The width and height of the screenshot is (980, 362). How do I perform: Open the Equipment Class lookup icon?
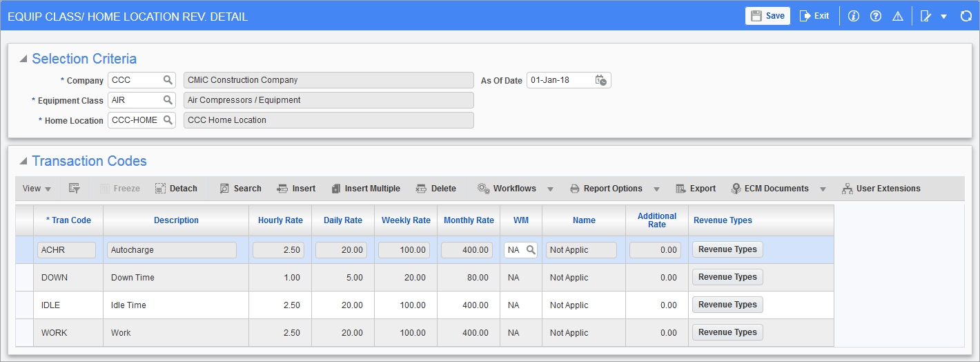(168, 100)
